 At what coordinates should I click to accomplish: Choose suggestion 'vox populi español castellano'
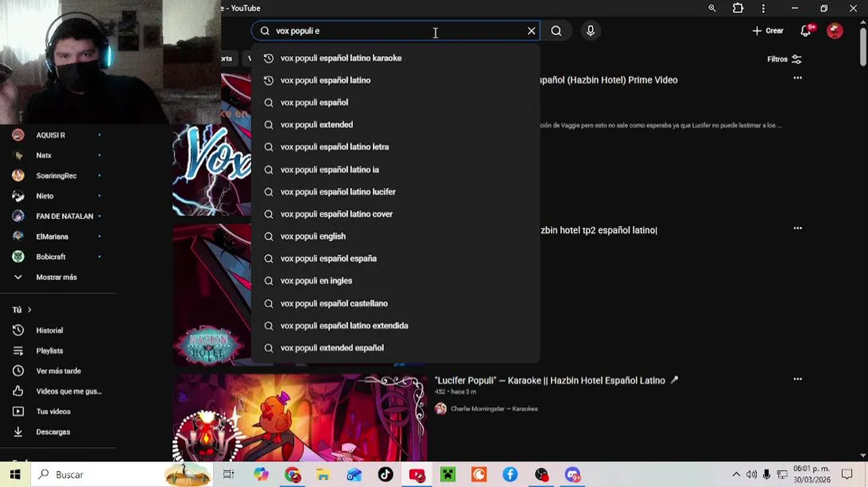click(x=396, y=304)
